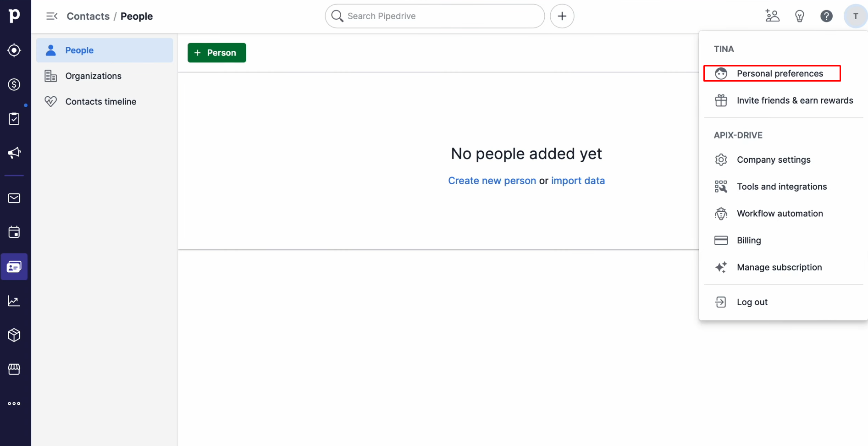This screenshot has width=868, height=446.
Task: Click the Organizations building icon
Action: click(x=50, y=76)
